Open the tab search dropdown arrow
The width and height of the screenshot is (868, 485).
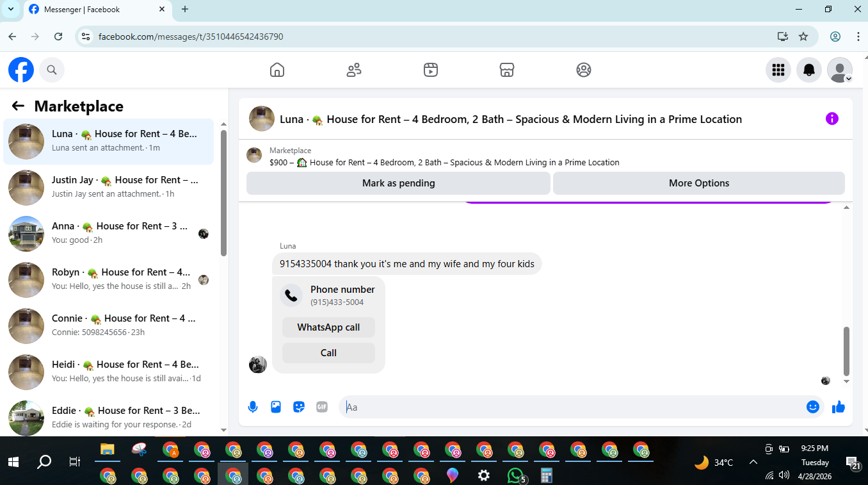(x=11, y=9)
